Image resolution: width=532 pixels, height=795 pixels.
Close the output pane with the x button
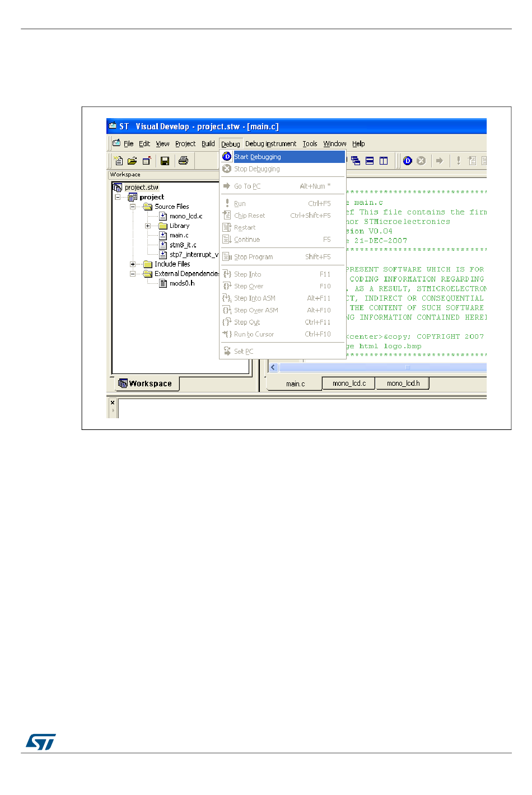coord(113,403)
